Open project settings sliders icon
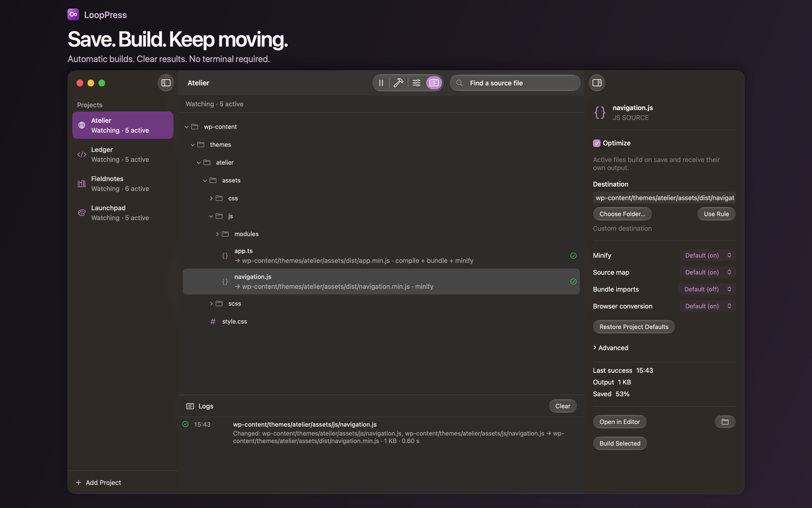Screen dimensions: 812x508 click(x=416, y=83)
